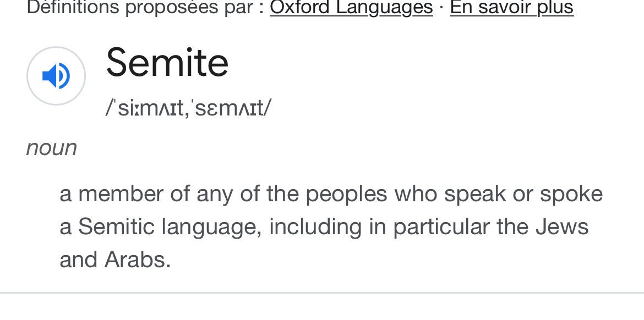Select the headword Semite
The image size is (644, 320).
coord(167,62)
